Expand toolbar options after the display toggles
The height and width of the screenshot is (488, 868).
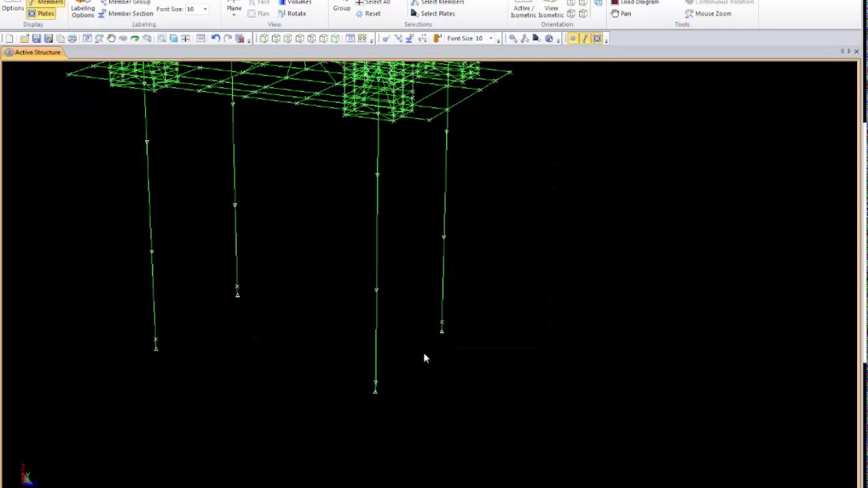tap(606, 39)
